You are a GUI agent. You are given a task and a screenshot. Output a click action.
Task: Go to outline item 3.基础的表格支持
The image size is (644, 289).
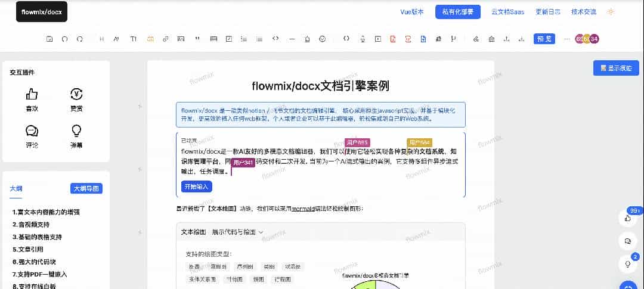click(38, 237)
